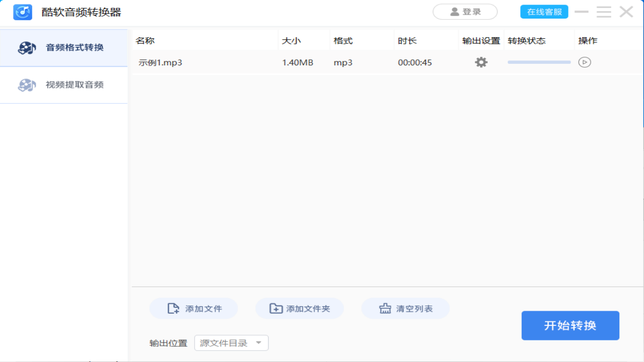Click the 名称 column header
The width and height of the screenshot is (644, 362).
pos(145,40)
